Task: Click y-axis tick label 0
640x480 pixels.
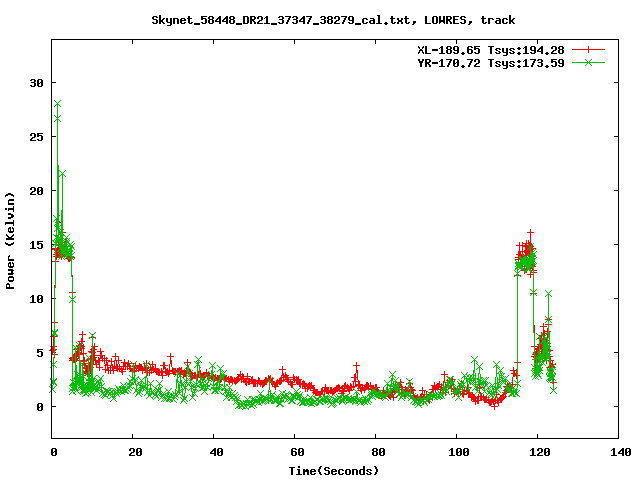Action: [40, 407]
